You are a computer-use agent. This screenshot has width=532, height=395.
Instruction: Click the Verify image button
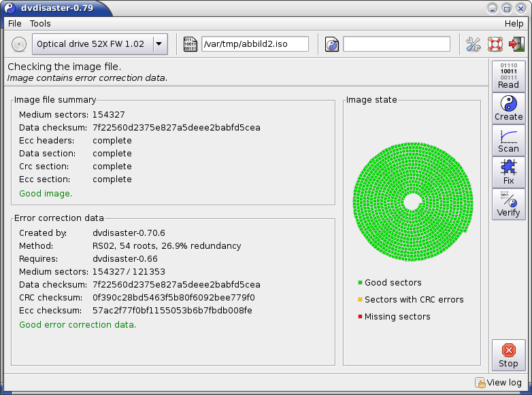tap(508, 204)
